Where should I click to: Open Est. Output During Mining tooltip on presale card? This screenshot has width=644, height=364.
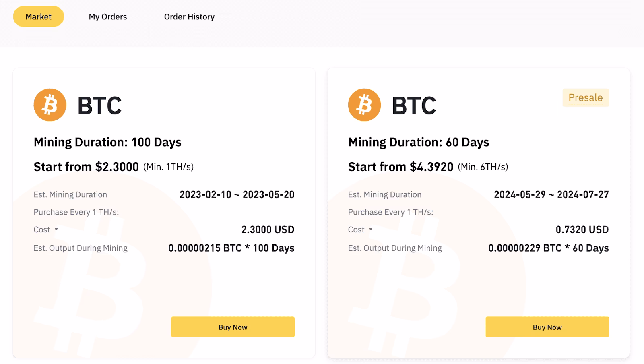pyautogui.click(x=395, y=248)
